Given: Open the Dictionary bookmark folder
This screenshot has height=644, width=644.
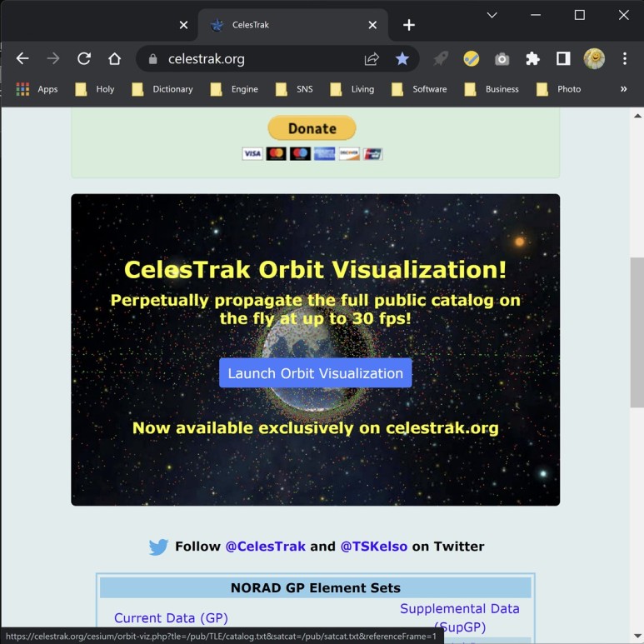Looking at the screenshot, I should click(x=162, y=89).
